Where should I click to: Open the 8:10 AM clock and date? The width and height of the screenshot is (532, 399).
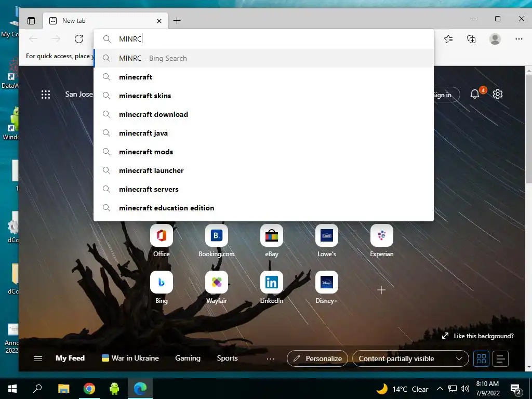487,389
